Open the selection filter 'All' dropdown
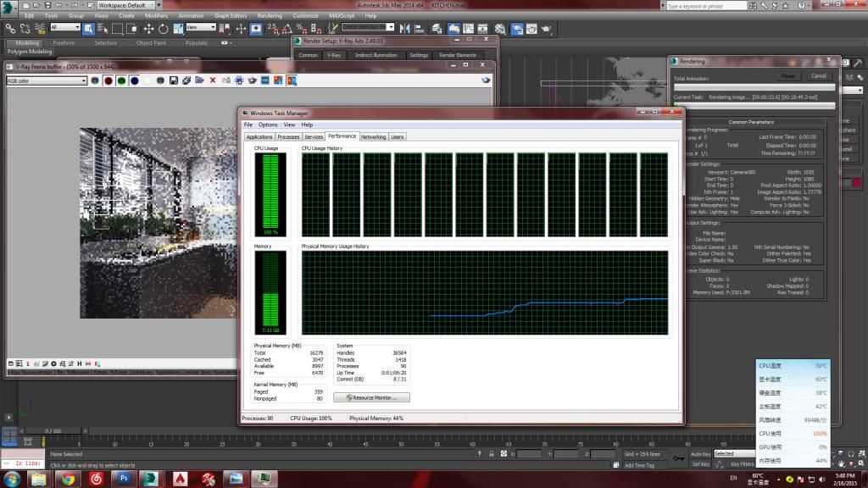 [x=65, y=27]
